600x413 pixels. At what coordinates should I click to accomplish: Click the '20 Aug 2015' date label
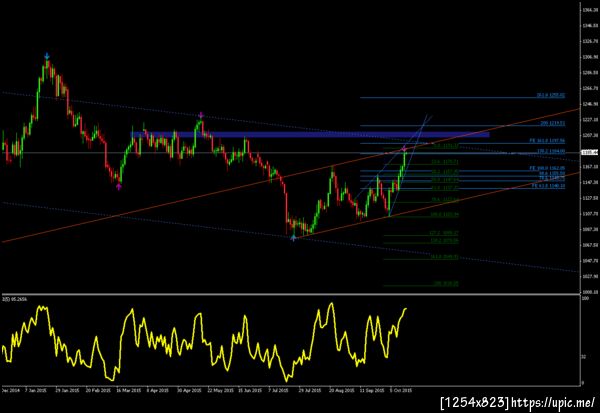click(342, 391)
